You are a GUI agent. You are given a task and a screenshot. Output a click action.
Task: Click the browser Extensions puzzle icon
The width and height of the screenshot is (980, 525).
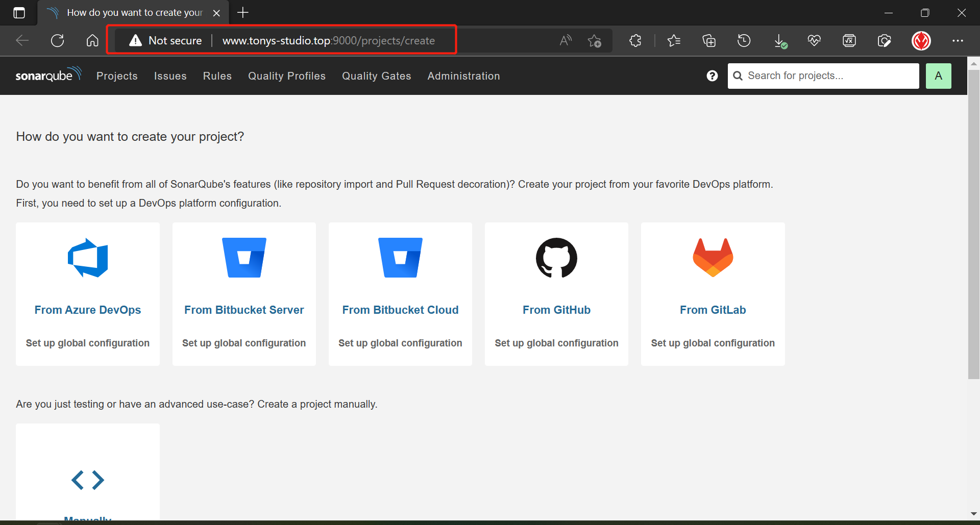coord(635,41)
